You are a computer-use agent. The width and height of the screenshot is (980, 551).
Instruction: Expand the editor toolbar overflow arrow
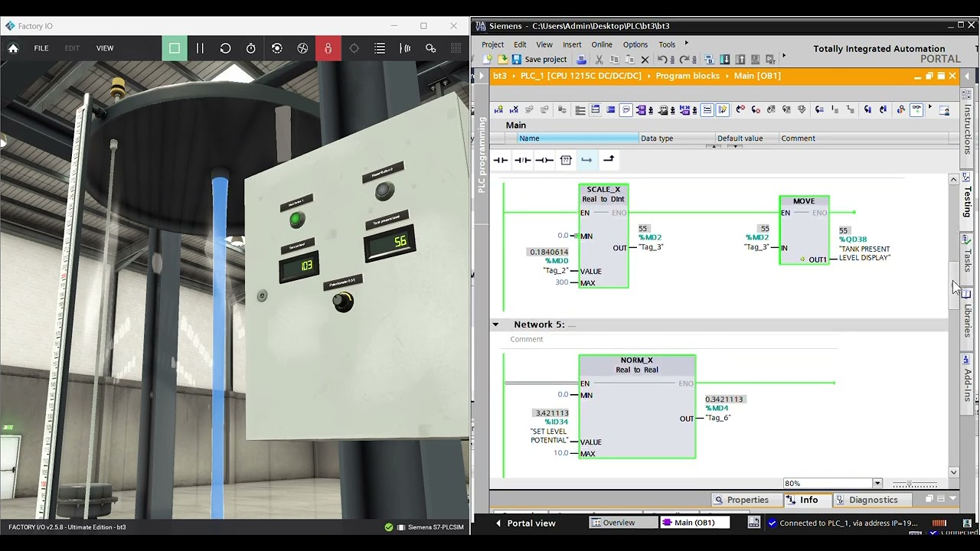point(930,108)
